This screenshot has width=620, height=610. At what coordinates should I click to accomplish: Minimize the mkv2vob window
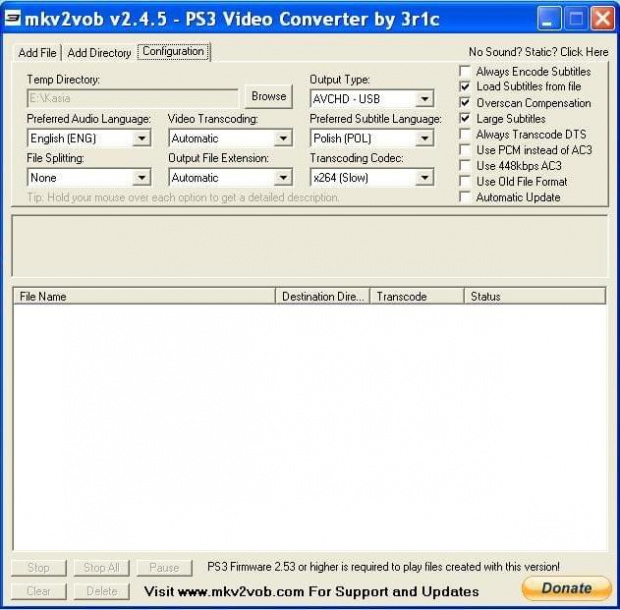549,18
